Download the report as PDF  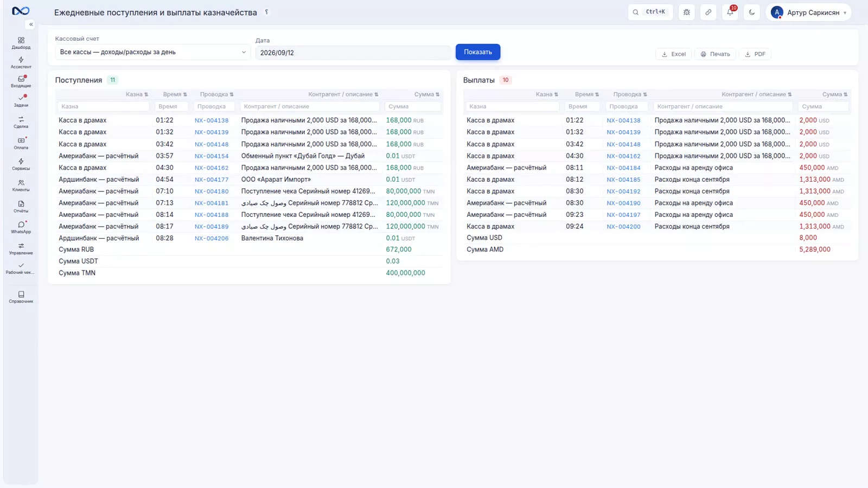755,54
